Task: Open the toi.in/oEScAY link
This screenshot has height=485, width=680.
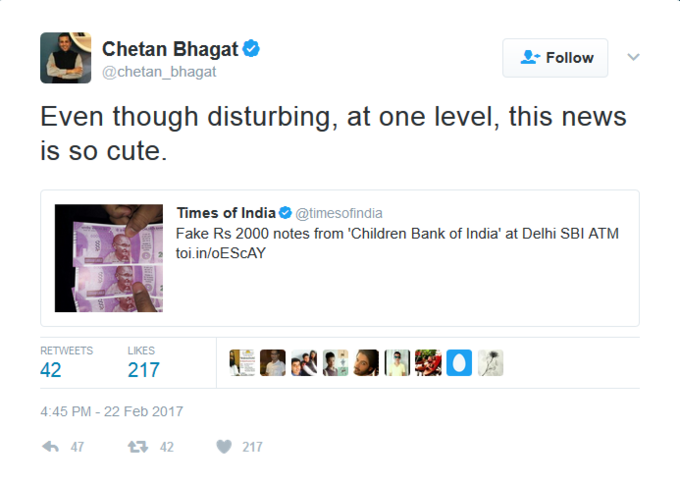Action: coord(220,253)
